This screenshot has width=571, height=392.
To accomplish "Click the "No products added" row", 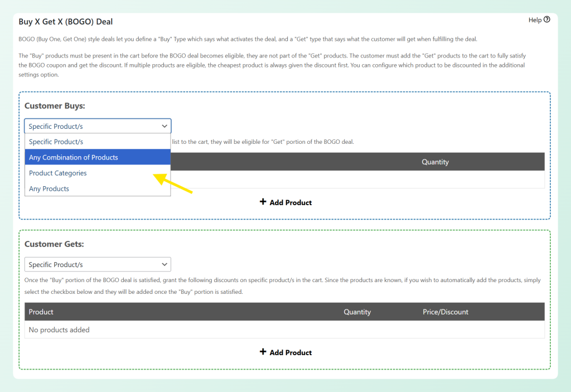I will [59, 330].
